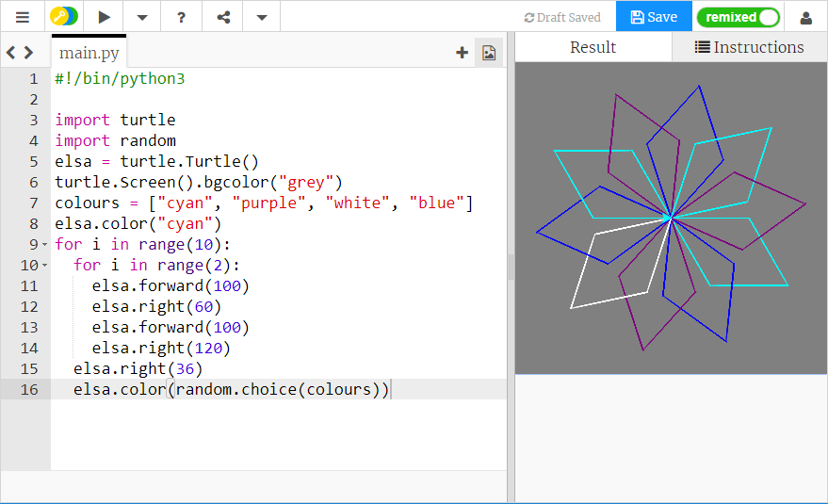Run the code with the play button
The width and height of the screenshot is (828, 504).
pos(105,17)
